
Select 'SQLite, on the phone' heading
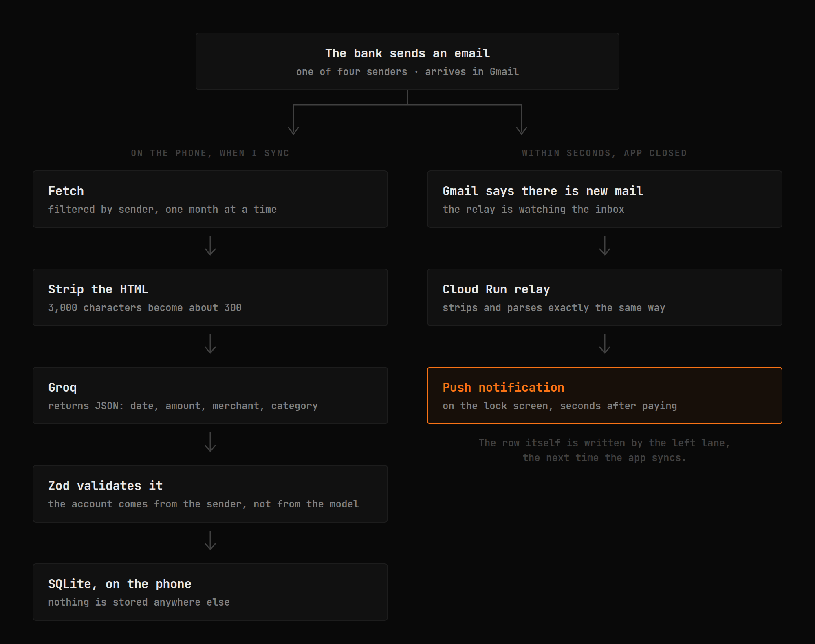tap(120, 584)
